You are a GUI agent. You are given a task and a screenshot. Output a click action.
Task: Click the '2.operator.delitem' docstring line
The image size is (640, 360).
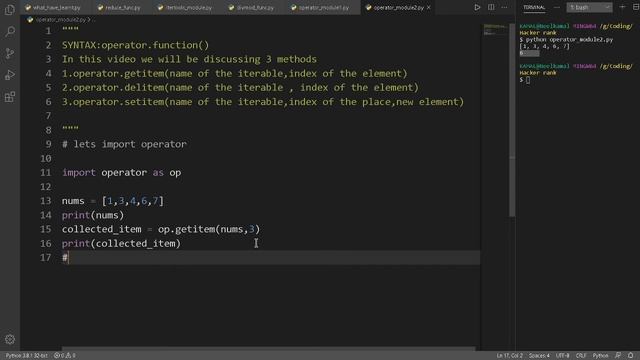(240, 88)
